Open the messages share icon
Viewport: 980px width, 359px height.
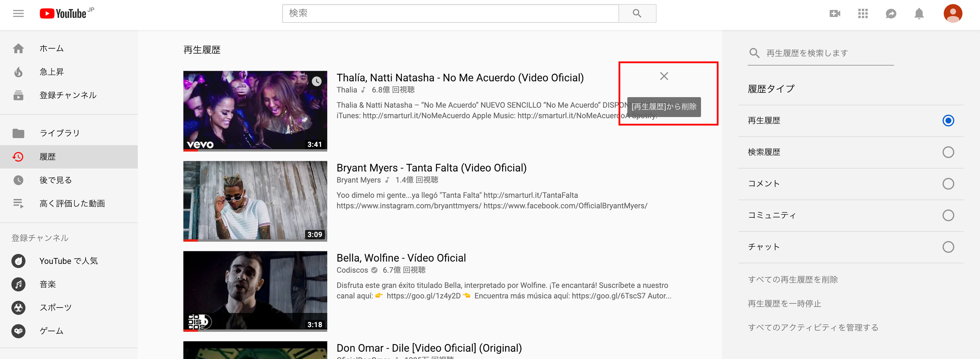(891, 14)
